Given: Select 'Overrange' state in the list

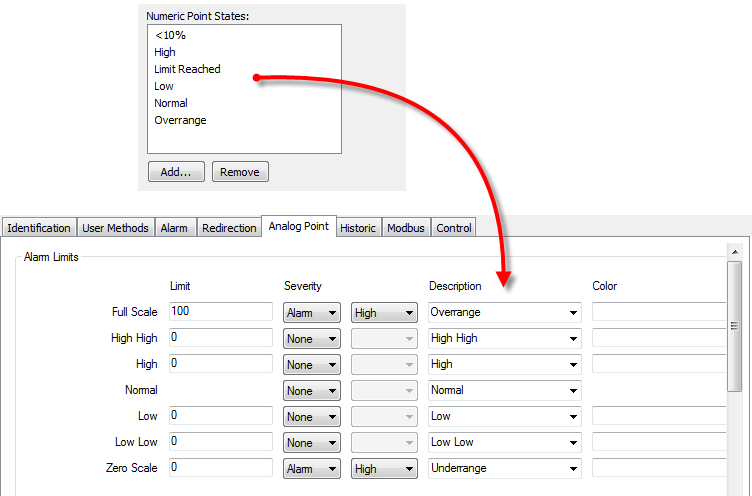Looking at the screenshot, I should [x=180, y=120].
